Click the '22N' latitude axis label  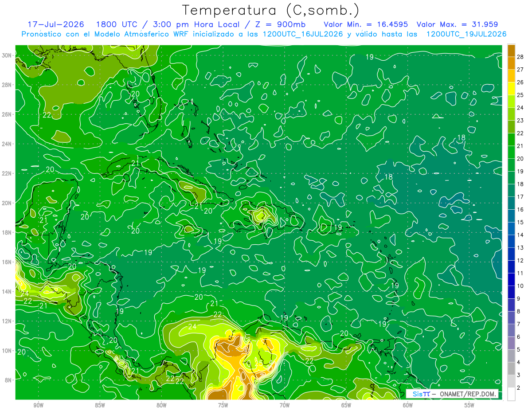(7, 173)
